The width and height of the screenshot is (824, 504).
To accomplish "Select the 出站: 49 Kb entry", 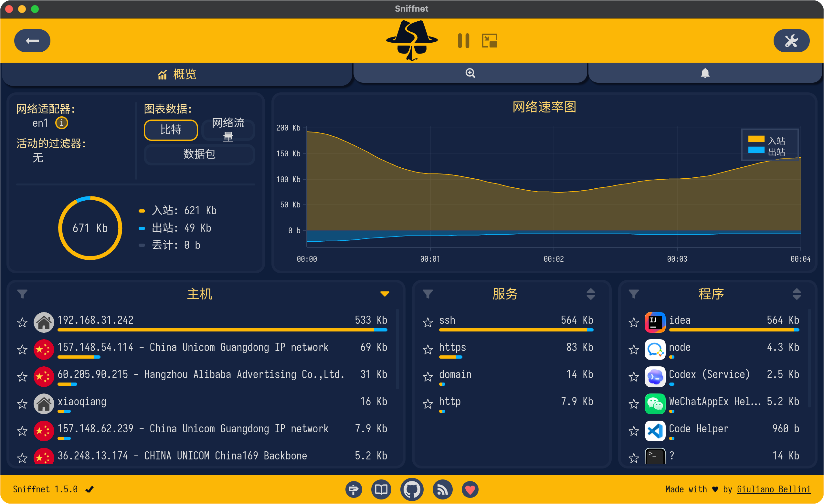I will tap(175, 228).
